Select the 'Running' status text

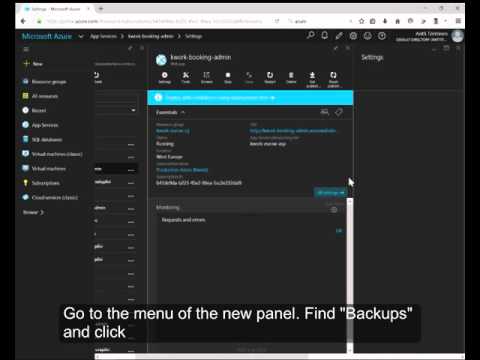point(165,144)
